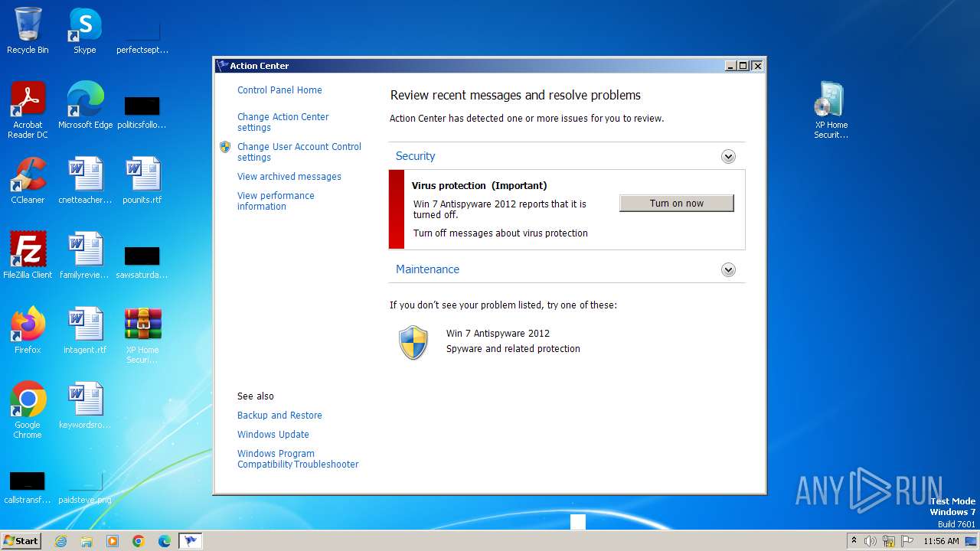
Task: Open View performance information link
Action: click(276, 201)
